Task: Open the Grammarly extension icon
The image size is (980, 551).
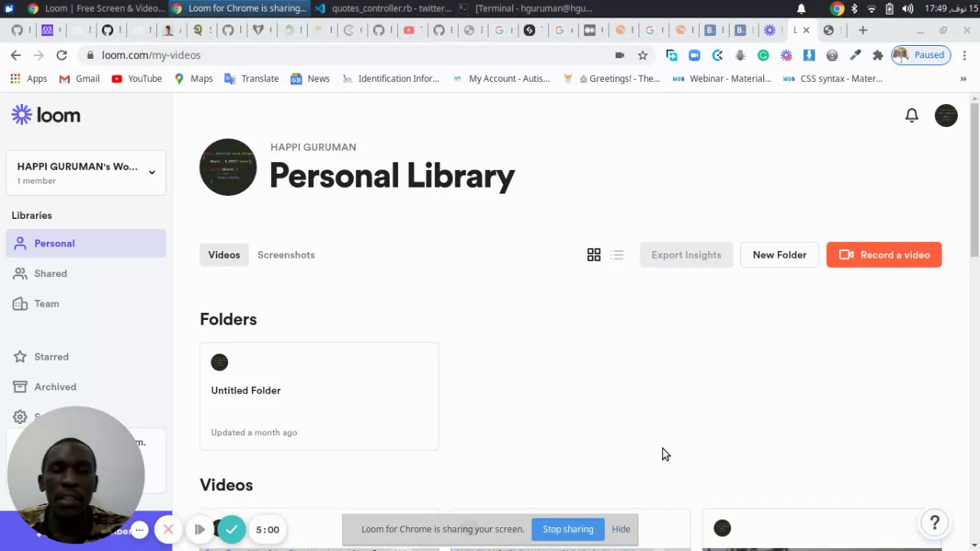Action: pos(763,55)
